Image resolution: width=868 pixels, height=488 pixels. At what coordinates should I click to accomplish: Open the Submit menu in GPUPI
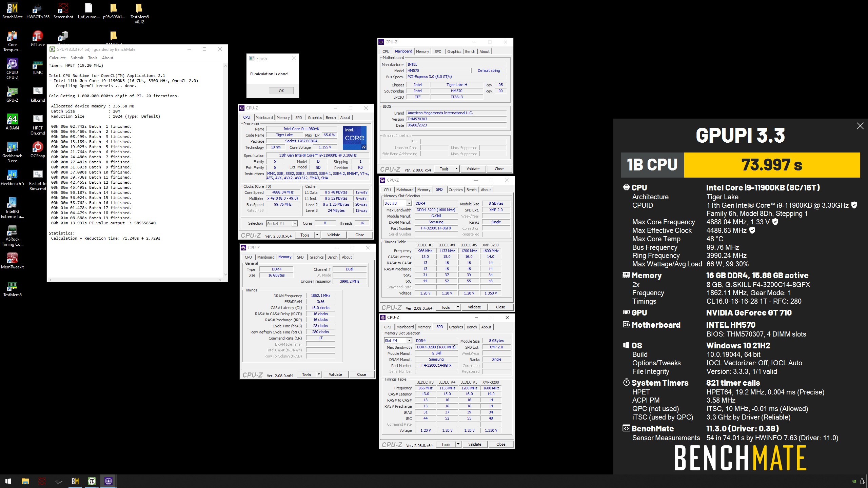click(x=77, y=58)
